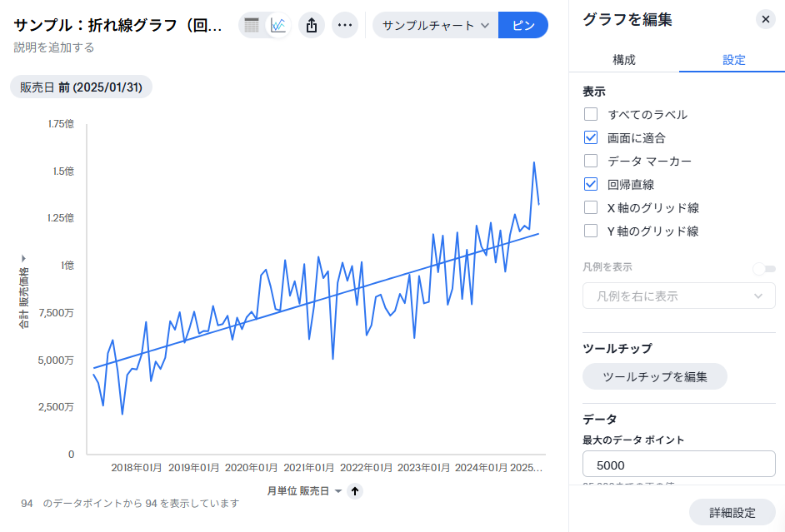Click the 最大のデータ ポイント input field

coord(678,465)
